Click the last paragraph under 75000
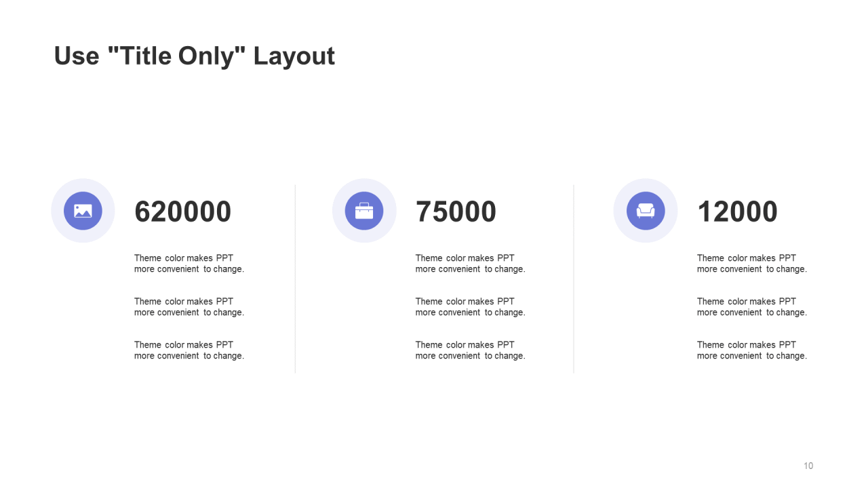 (x=471, y=350)
